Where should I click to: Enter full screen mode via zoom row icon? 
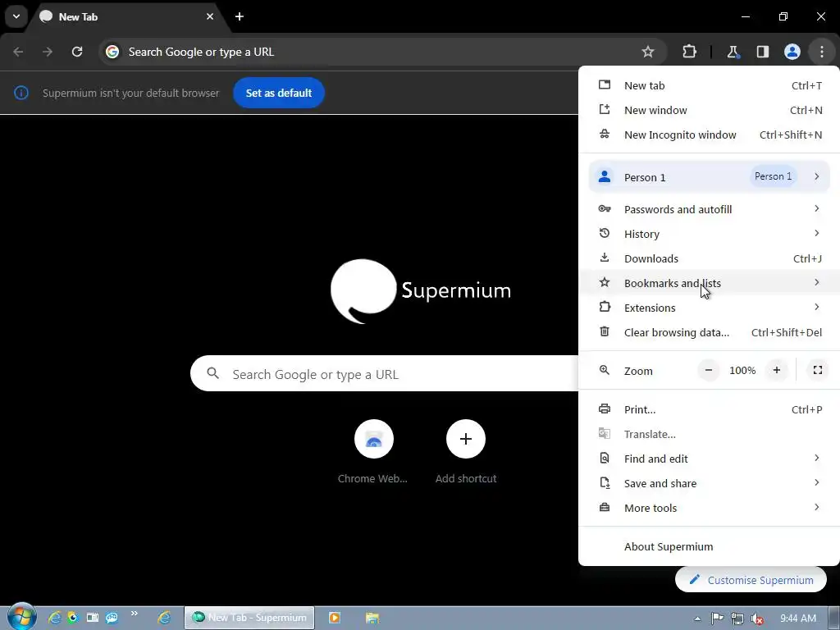click(x=818, y=370)
